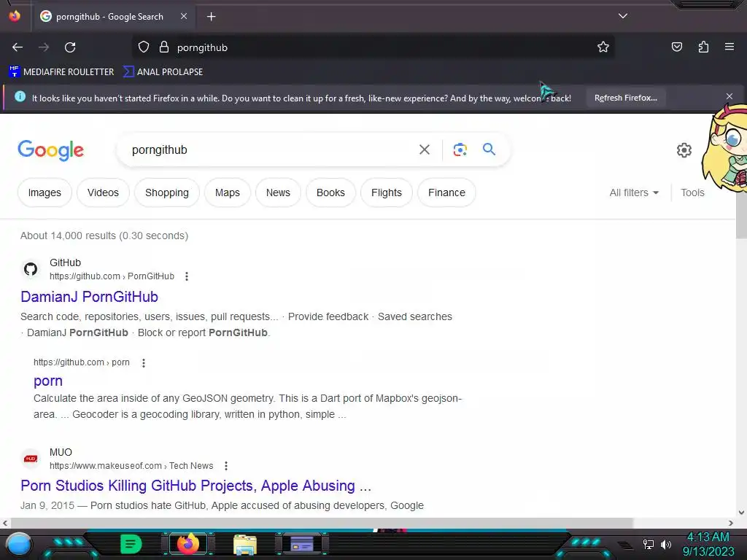This screenshot has width=747, height=560.
Task: Click Refresh Firefox button in notification bar
Action: point(625,98)
